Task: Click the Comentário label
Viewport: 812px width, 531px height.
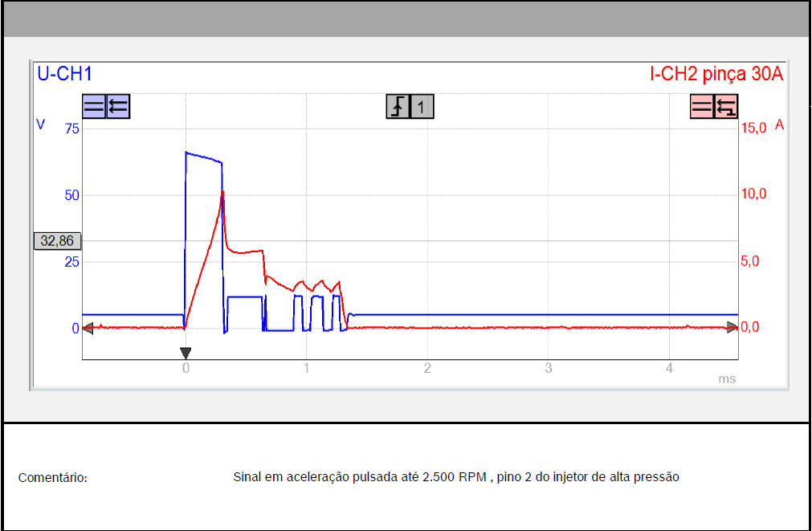Action: click(53, 478)
